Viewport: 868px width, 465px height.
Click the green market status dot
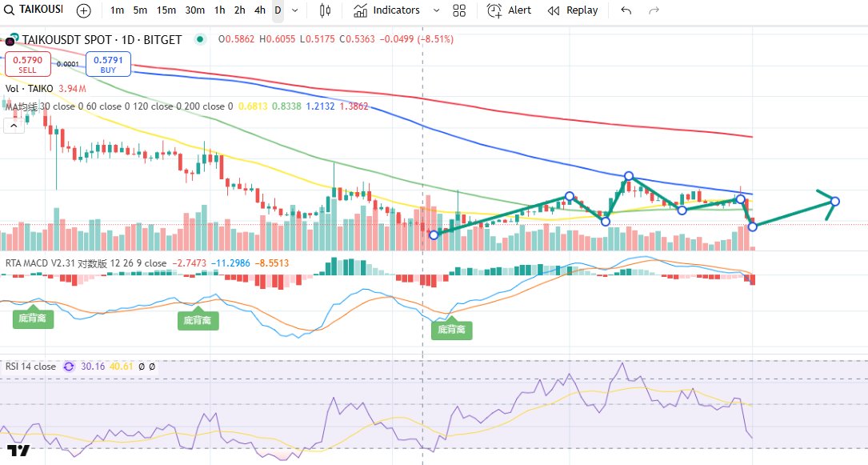pos(200,39)
